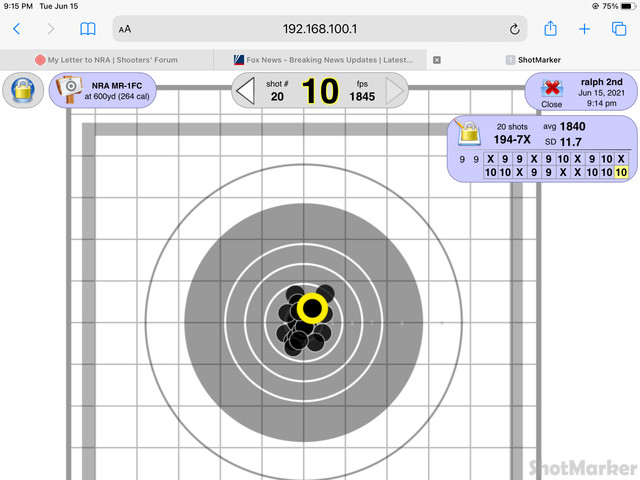Switch to My Letter to NRA tab

click(107, 60)
